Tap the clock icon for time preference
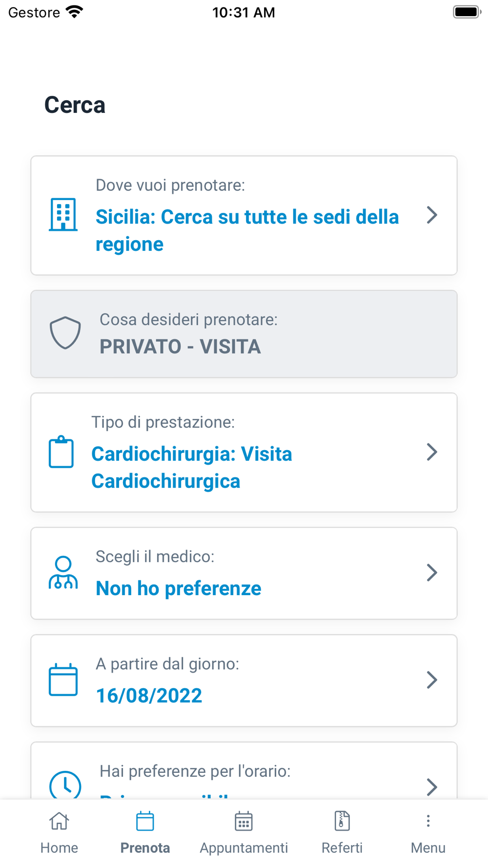Viewport: 488px width, 868px height. [x=65, y=785]
